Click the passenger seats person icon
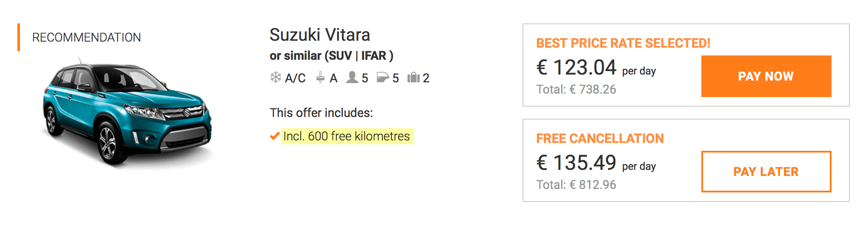This screenshot has height=234, width=868. pyautogui.click(x=352, y=77)
